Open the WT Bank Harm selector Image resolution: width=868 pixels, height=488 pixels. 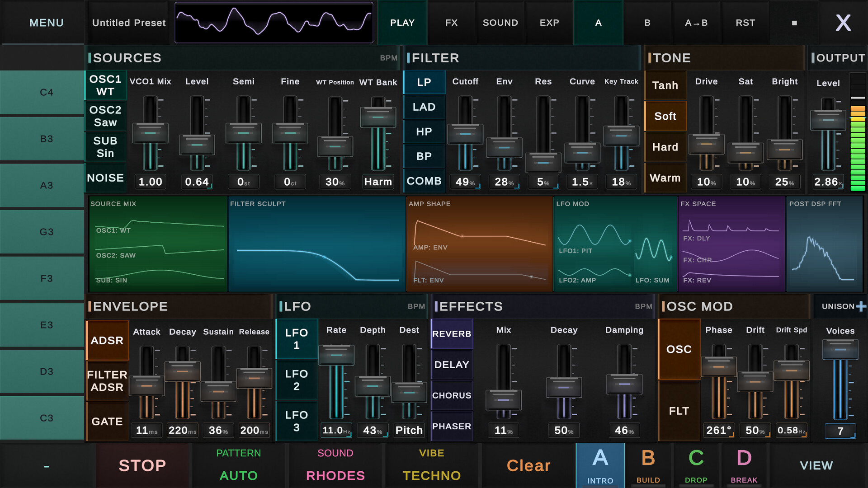(x=378, y=182)
